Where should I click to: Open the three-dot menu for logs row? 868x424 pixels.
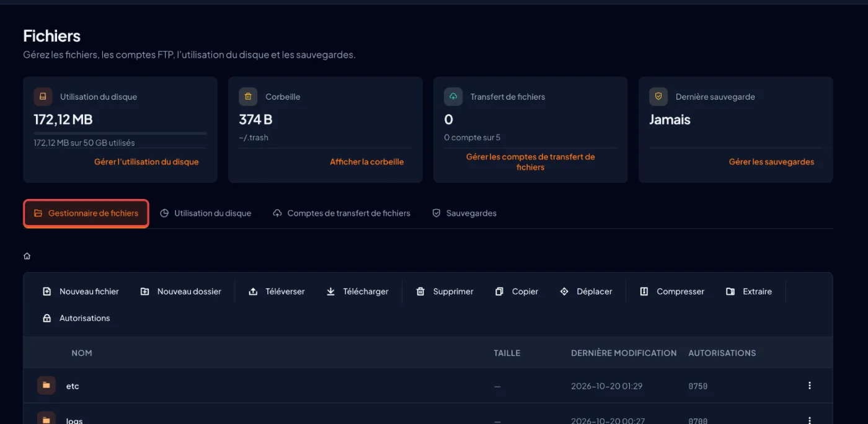point(809,420)
